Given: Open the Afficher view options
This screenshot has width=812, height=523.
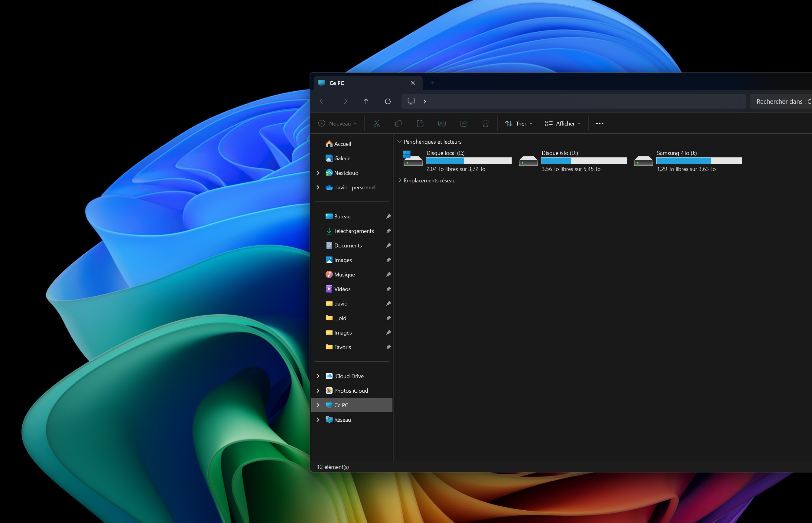Looking at the screenshot, I should tap(562, 123).
